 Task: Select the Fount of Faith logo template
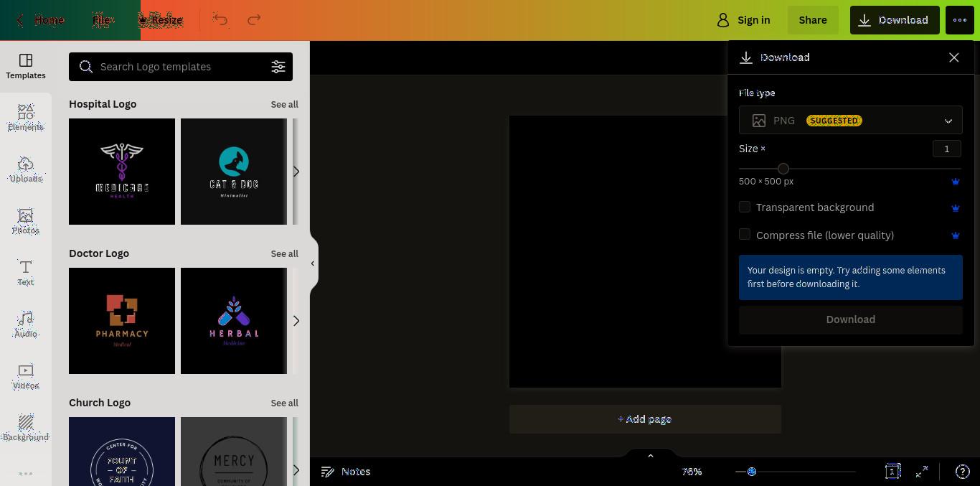tap(122, 452)
